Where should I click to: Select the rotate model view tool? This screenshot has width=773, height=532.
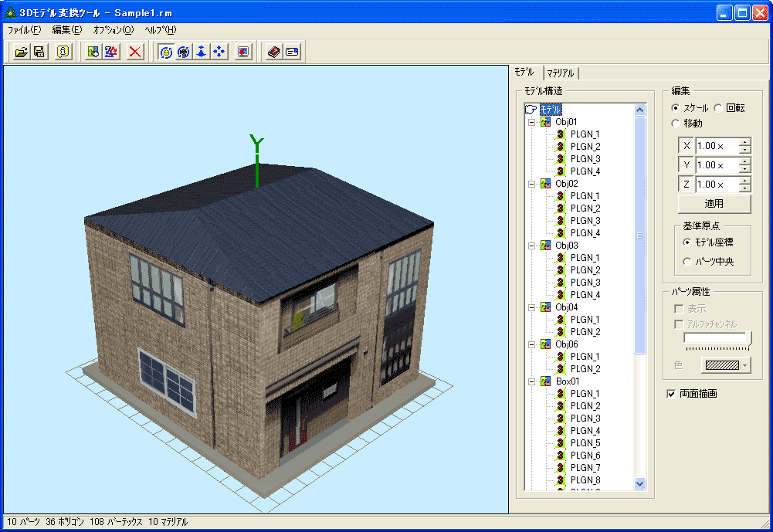(165, 52)
